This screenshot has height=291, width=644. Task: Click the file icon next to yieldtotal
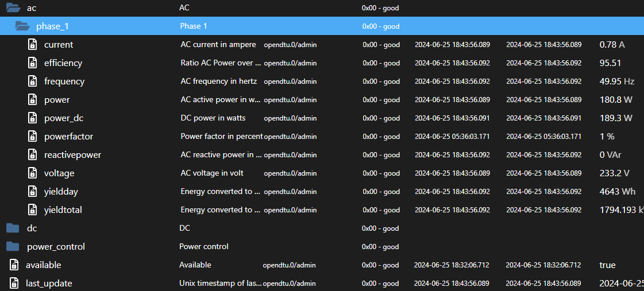[x=33, y=210]
